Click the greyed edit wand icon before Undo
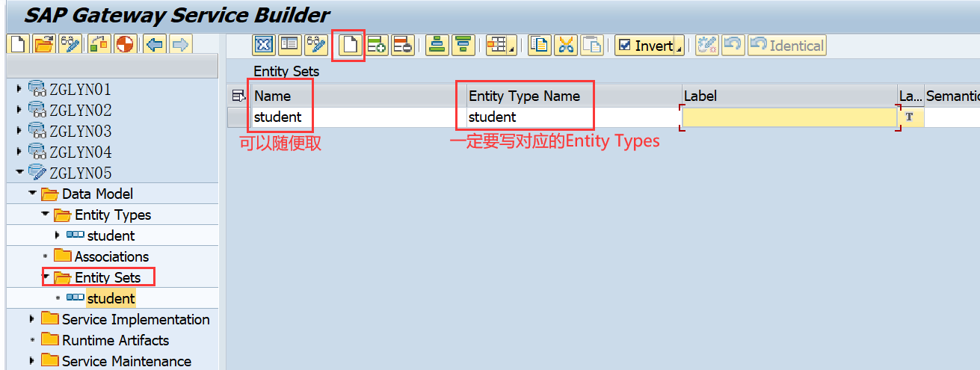This screenshot has width=980, height=370. (x=706, y=46)
